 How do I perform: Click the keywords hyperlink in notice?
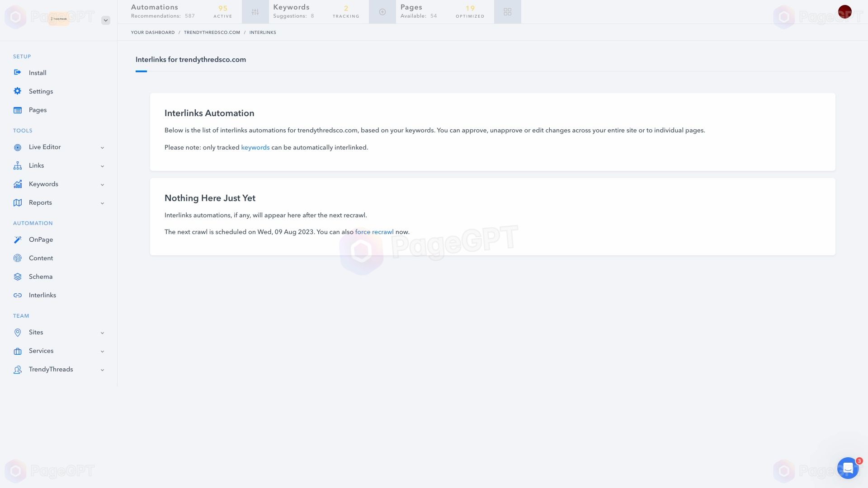pyautogui.click(x=255, y=147)
